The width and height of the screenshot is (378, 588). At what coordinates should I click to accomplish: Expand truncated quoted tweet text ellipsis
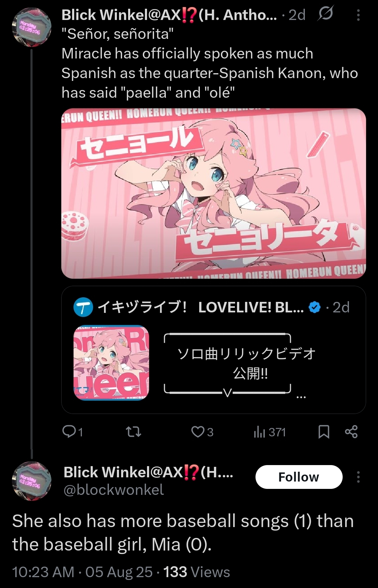(x=301, y=397)
